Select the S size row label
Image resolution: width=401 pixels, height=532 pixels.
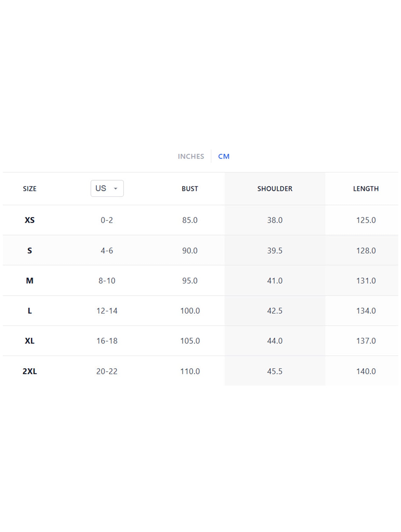pyautogui.click(x=29, y=251)
